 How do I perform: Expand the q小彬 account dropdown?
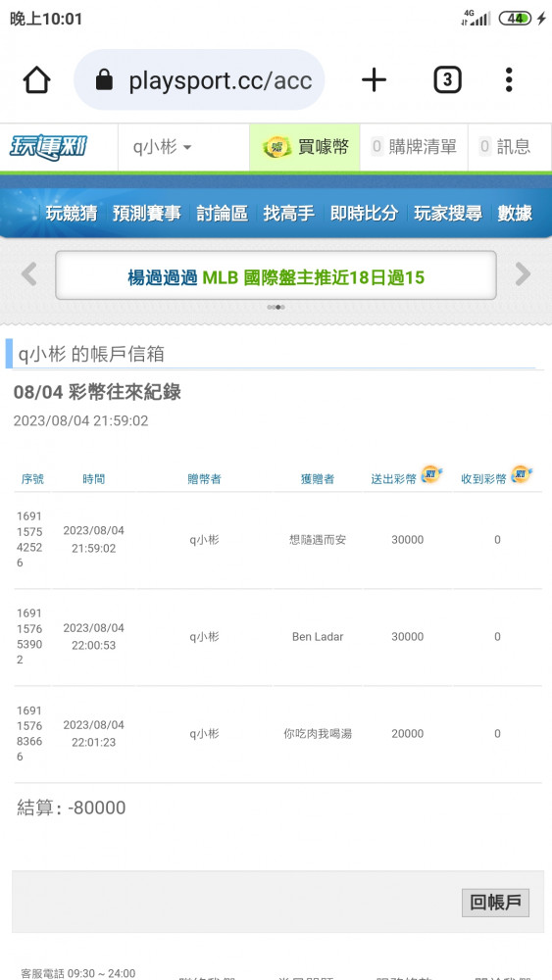162,148
